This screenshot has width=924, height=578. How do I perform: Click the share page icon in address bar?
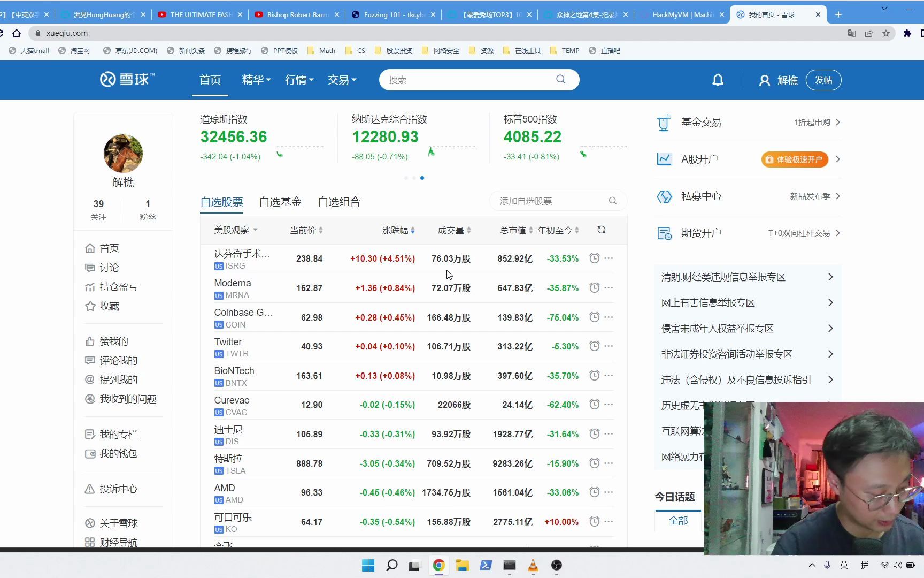(x=869, y=33)
